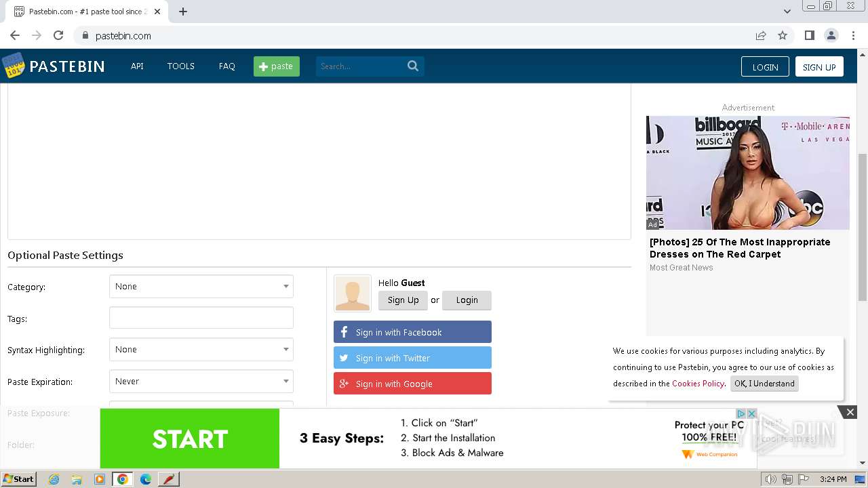Open a new tab with the plus icon
The width and height of the screenshot is (868, 488).
(183, 12)
